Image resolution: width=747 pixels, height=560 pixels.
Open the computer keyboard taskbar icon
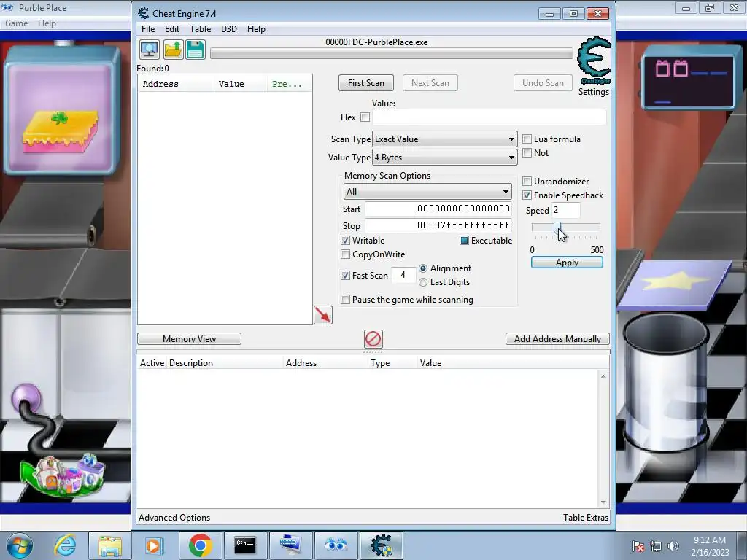pyautogui.click(x=290, y=545)
